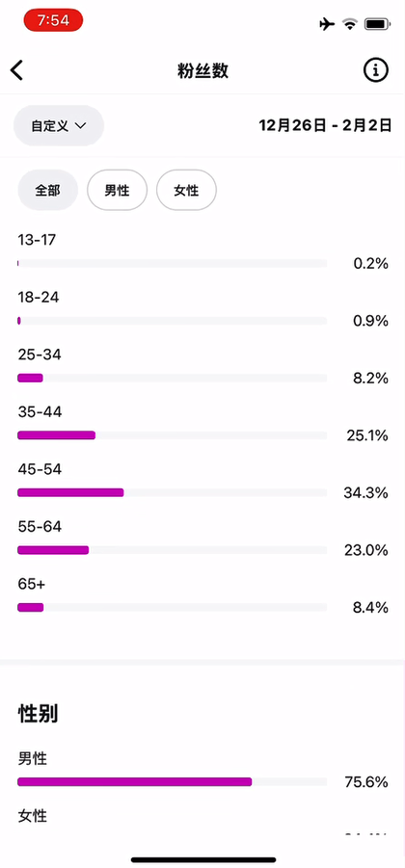
Task: Tap the 34.3% percentage value
Action: click(365, 492)
